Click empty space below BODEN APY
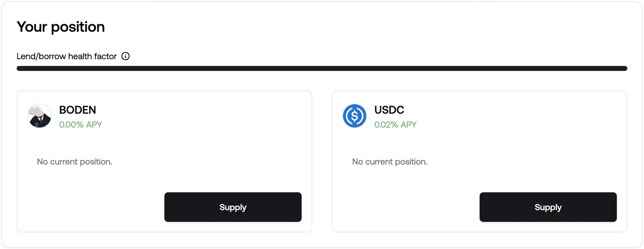 [x=80, y=142]
